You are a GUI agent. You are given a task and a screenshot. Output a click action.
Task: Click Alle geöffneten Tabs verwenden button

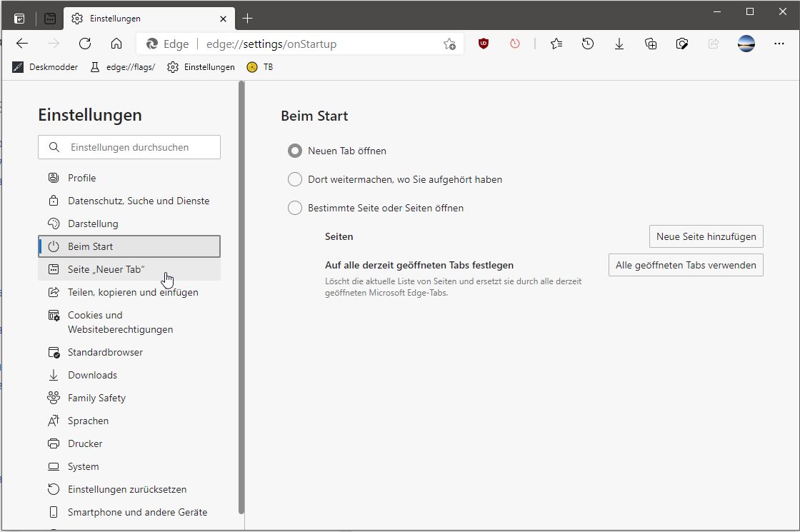coord(686,265)
